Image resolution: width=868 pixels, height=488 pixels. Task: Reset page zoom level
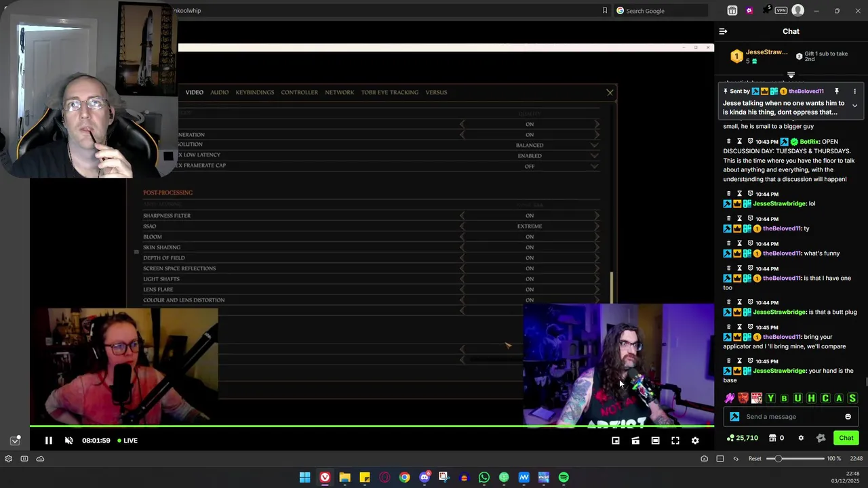click(755, 459)
